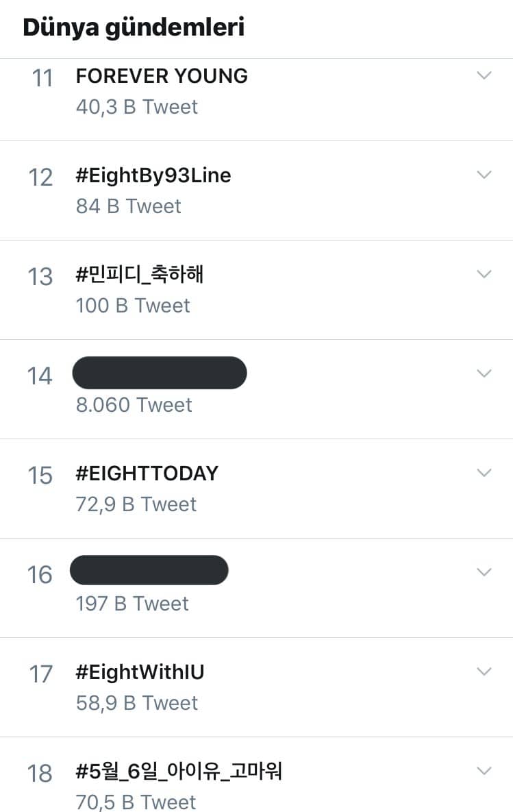Screen dimensions: 513x812
Task: Expand options chevron for FOREVER YOUNG trend
Action: [x=484, y=76]
